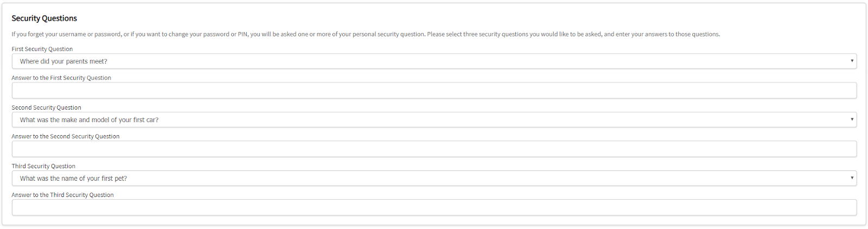This screenshot has width=868, height=229.
Task: Click the Answer to the Second Security Question field
Action: (x=434, y=149)
